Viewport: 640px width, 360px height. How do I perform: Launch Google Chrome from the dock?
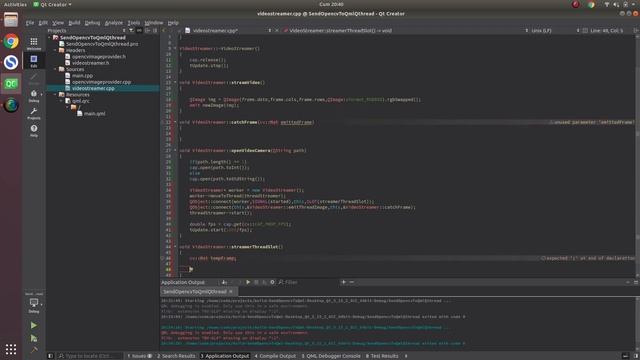point(11,41)
